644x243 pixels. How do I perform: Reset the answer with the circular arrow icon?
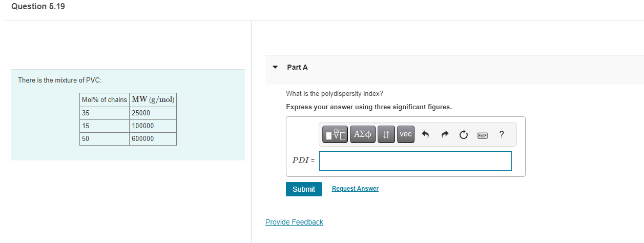[x=463, y=135]
